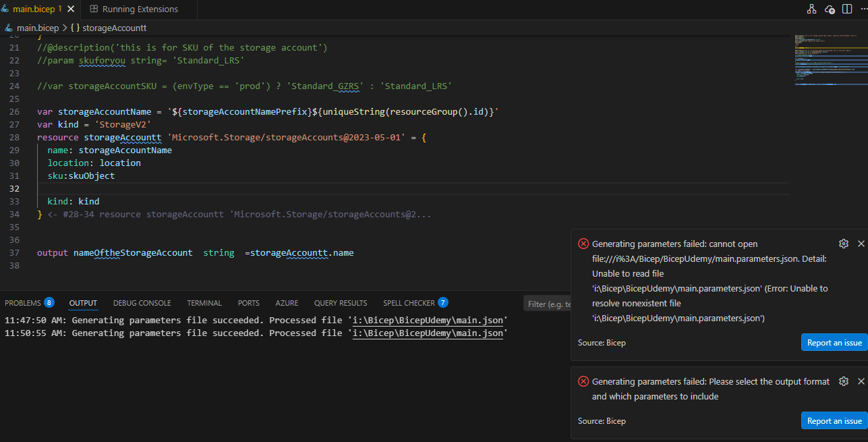
Task: Click the error icon on main.parameters.json notification
Action: click(x=583, y=244)
